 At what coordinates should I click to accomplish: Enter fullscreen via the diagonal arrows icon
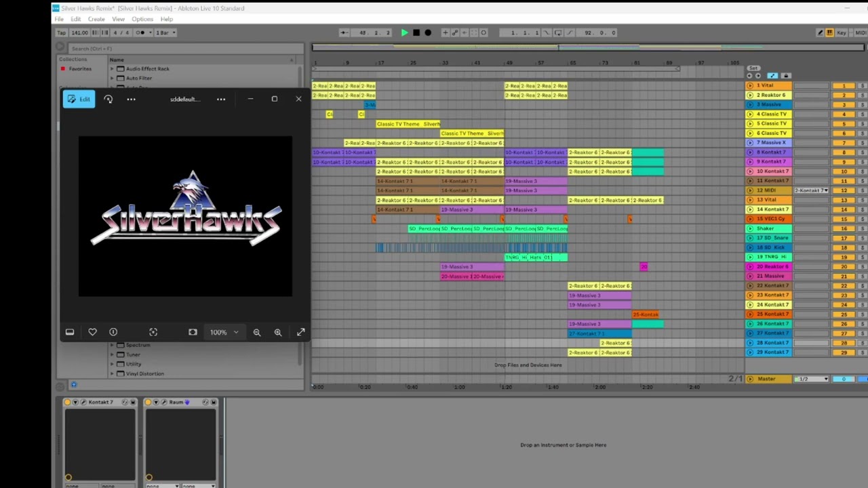tap(301, 332)
